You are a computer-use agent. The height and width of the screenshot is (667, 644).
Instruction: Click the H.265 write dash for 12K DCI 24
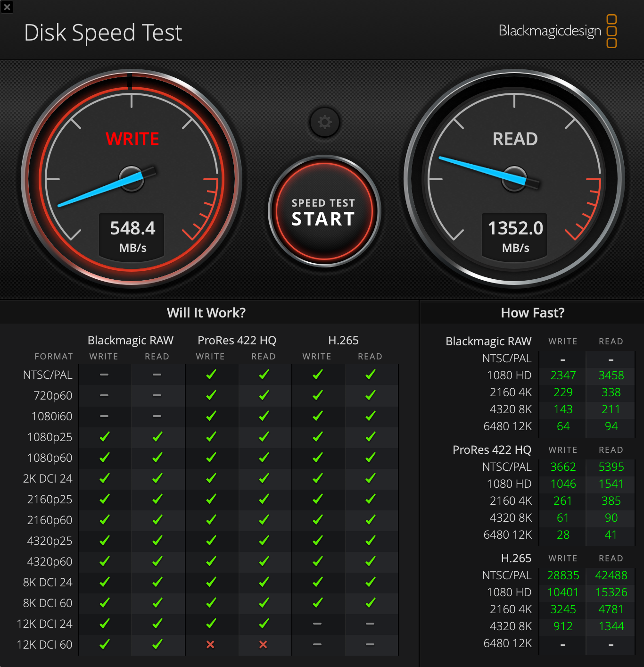pos(317,624)
